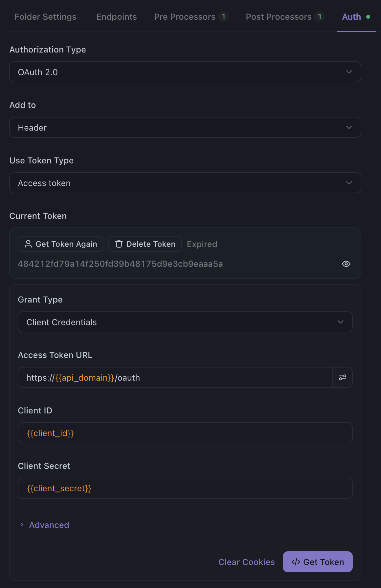Click the trash icon on Delete Token
Image resolution: width=381 pixels, height=588 pixels.
point(119,244)
